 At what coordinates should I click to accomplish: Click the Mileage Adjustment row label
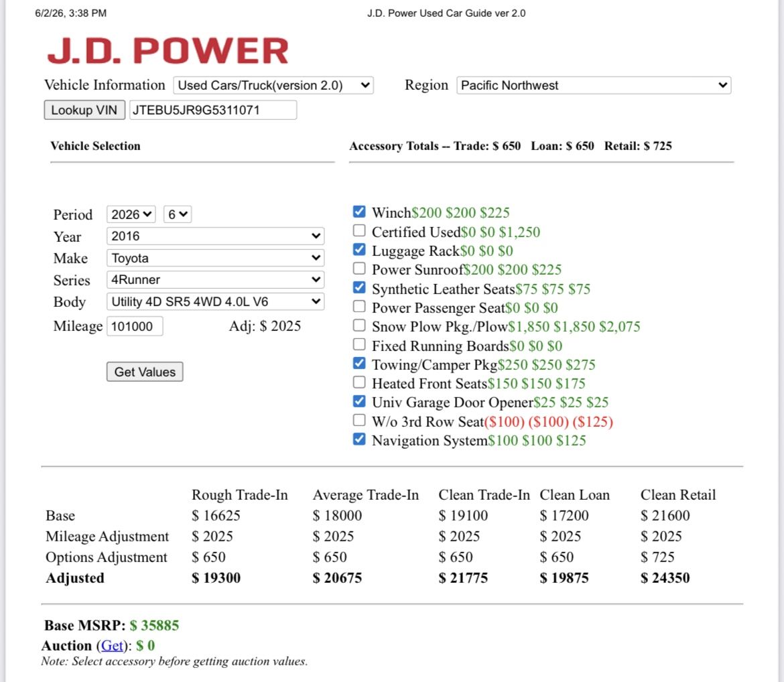(x=107, y=537)
